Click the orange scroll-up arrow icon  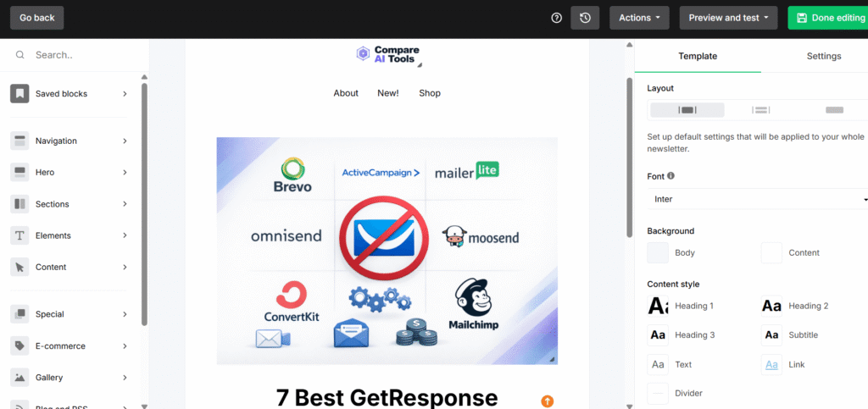547,401
